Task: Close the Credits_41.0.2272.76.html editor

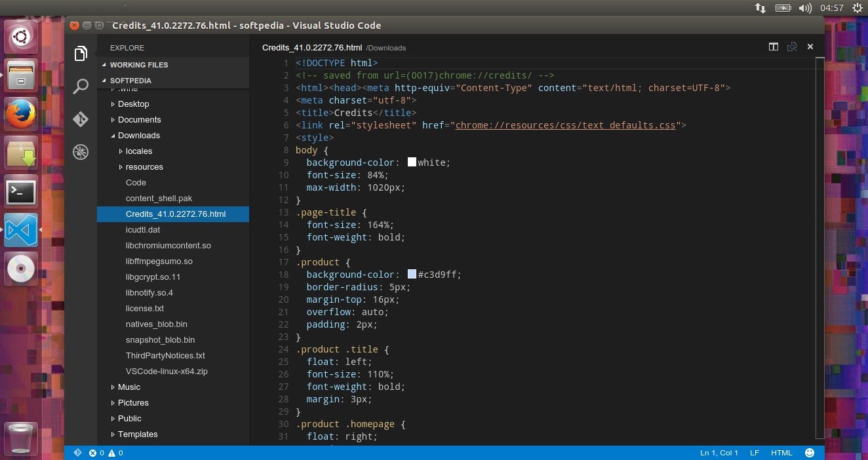Action: pyautogui.click(x=810, y=47)
